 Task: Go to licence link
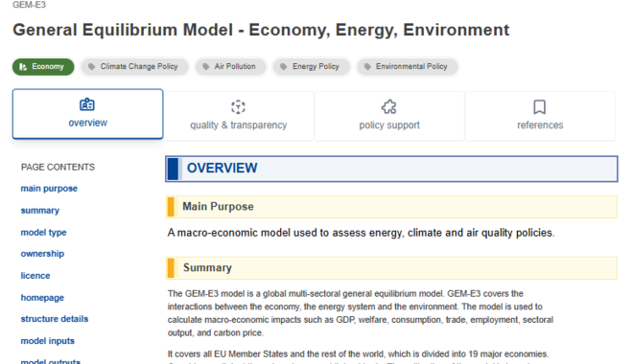tap(35, 276)
